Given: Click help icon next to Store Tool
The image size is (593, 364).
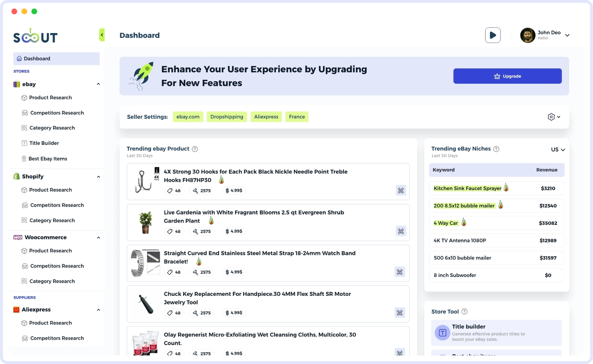Looking at the screenshot, I should coord(464,312).
